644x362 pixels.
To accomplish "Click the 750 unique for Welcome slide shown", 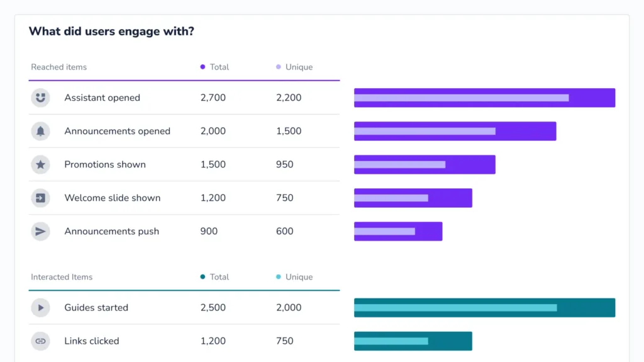I will tap(285, 198).
